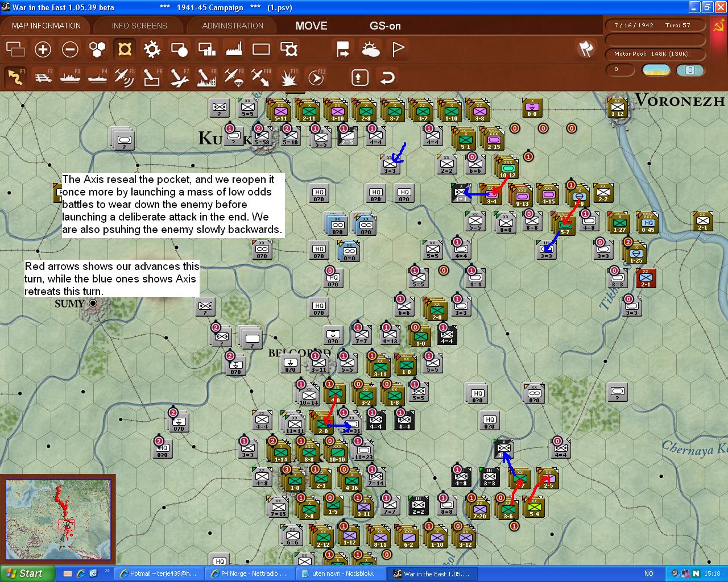The height and width of the screenshot is (582, 728).
Task: Toggle the factory locations overlay icon
Action: 234,49
